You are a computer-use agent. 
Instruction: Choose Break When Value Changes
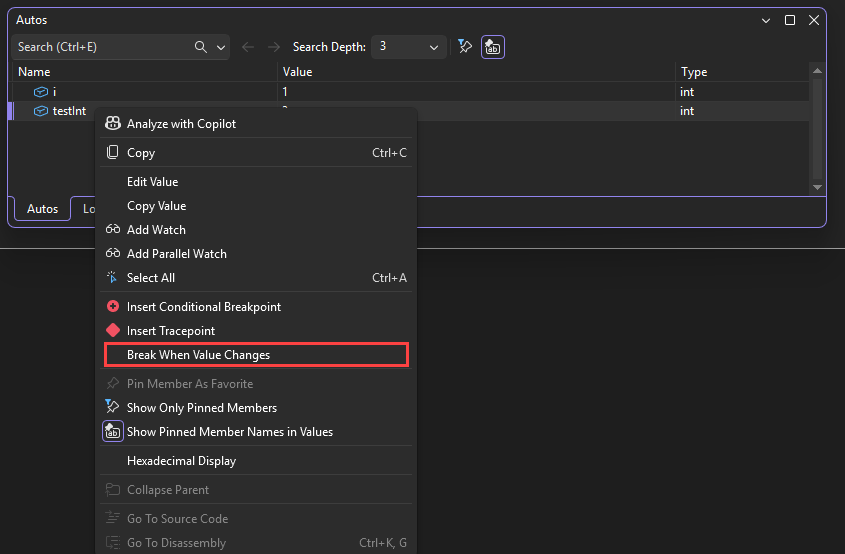(198, 355)
